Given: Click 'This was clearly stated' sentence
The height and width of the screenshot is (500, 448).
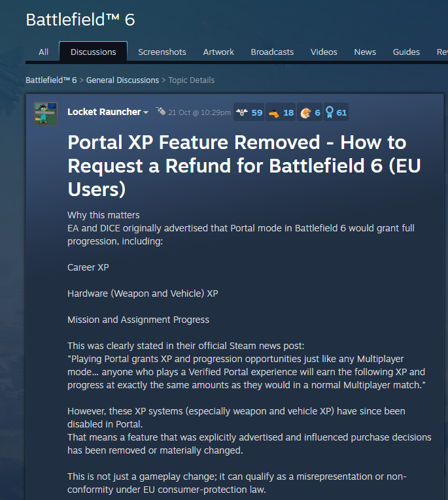Looking at the screenshot, I should click(186, 346).
